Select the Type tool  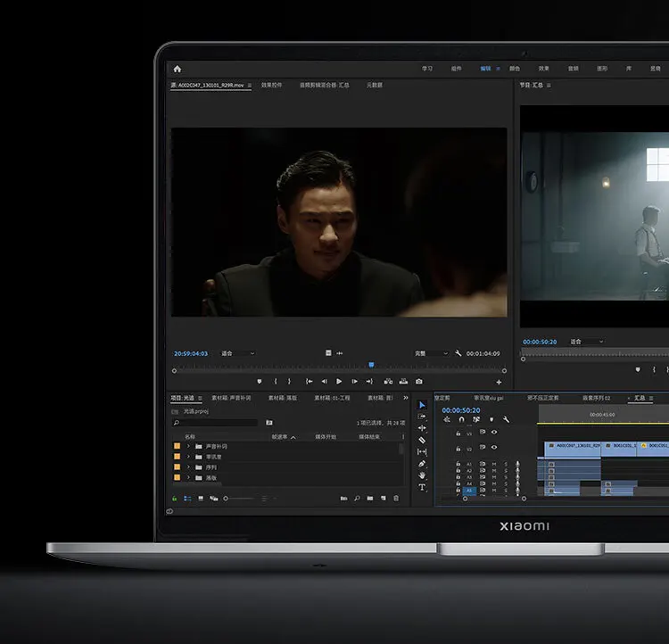(x=422, y=487)
